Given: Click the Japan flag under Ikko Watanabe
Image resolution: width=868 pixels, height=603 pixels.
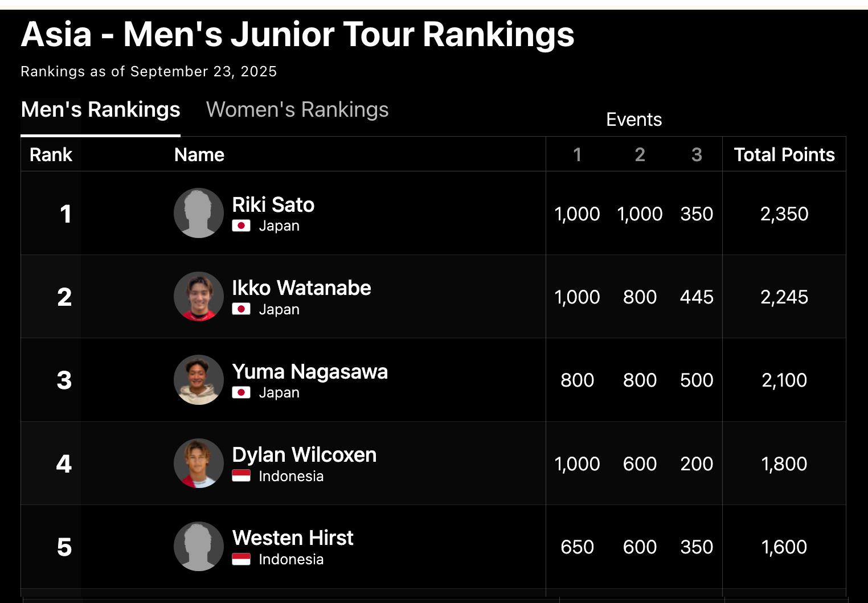Looking at the screenshot, I should pyautogui.click(x=241, y=309).
